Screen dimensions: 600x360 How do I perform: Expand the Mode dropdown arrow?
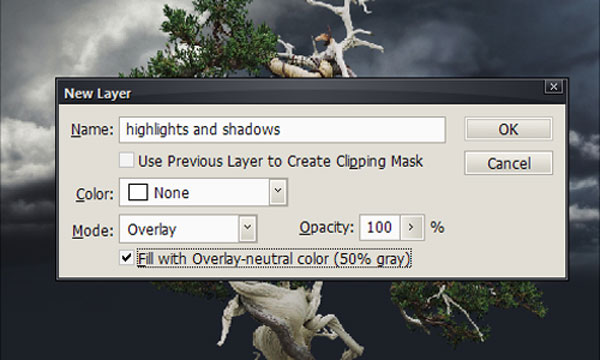[x=248, y=228]
